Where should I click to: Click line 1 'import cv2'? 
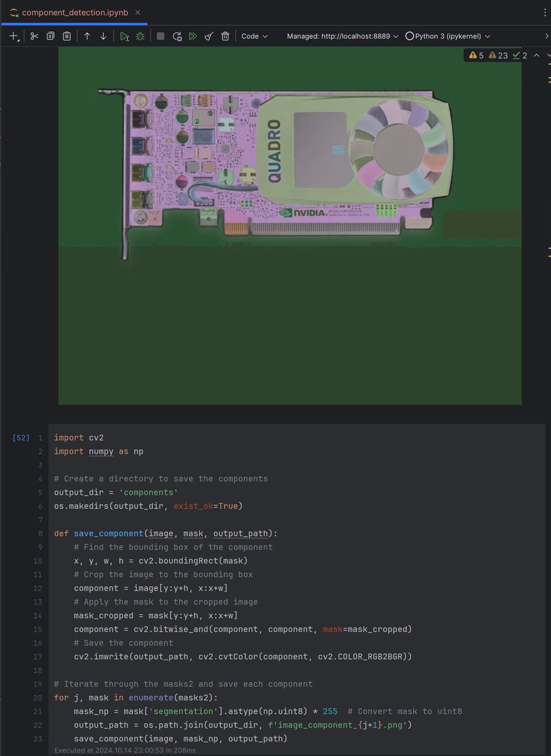79,438
